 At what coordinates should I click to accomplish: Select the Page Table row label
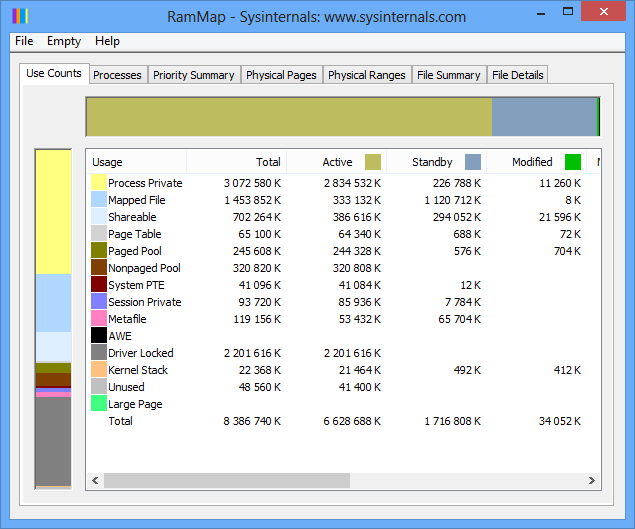click(134, 234)
